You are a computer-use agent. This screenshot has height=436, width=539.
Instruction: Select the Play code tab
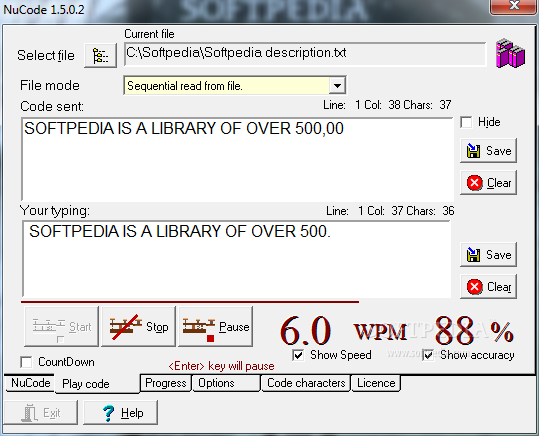tap(97, 383)
